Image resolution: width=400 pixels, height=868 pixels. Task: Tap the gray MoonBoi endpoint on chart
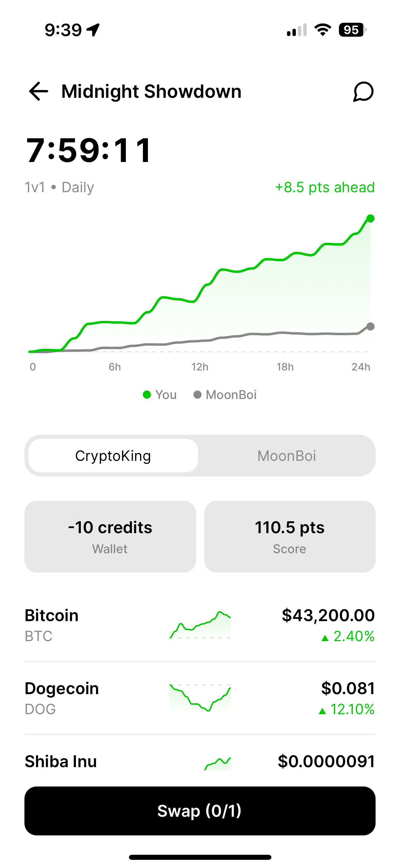[370, 326]
